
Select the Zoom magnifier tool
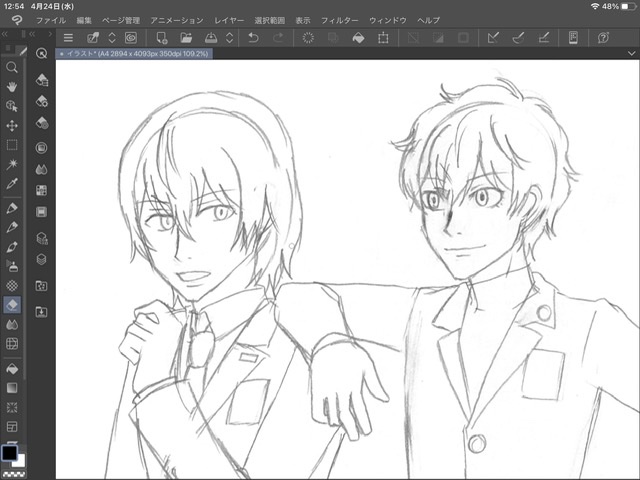(12, 67)
